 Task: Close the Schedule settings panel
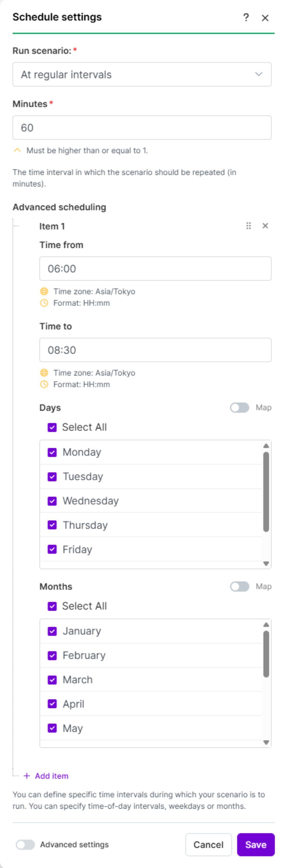tap(265, 18)
